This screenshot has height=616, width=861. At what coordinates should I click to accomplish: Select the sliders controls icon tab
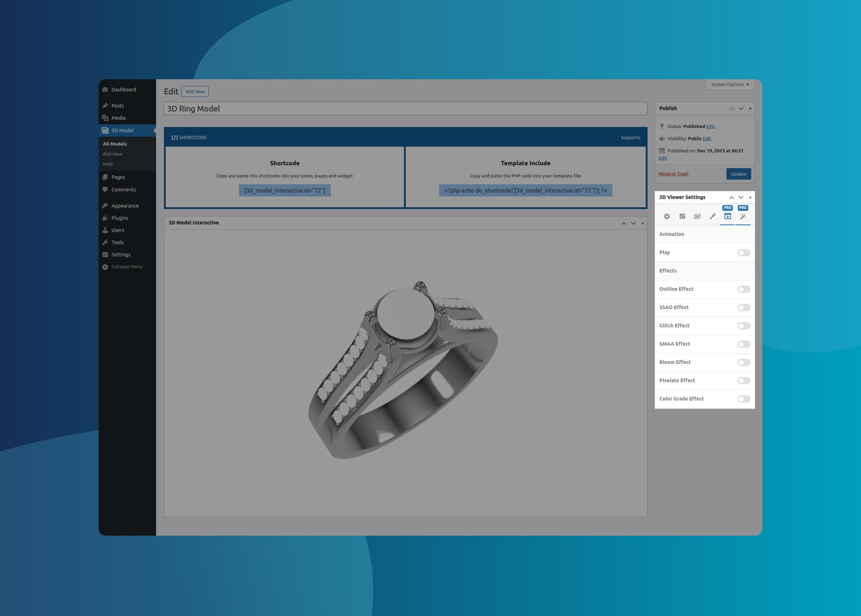coord(682,216)
